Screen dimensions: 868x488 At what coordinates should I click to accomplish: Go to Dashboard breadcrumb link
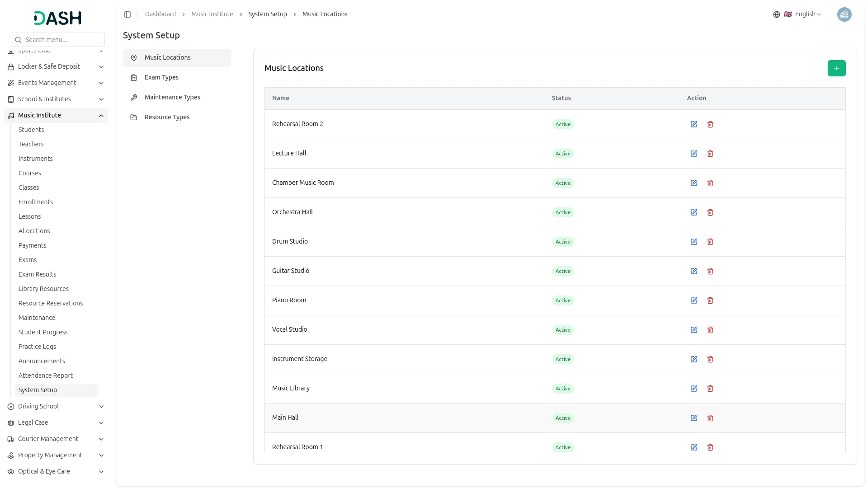click(160, 14)
